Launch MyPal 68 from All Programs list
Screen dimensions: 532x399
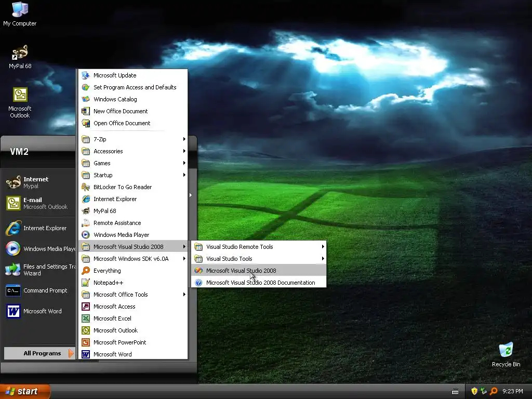tap(133, 211)
